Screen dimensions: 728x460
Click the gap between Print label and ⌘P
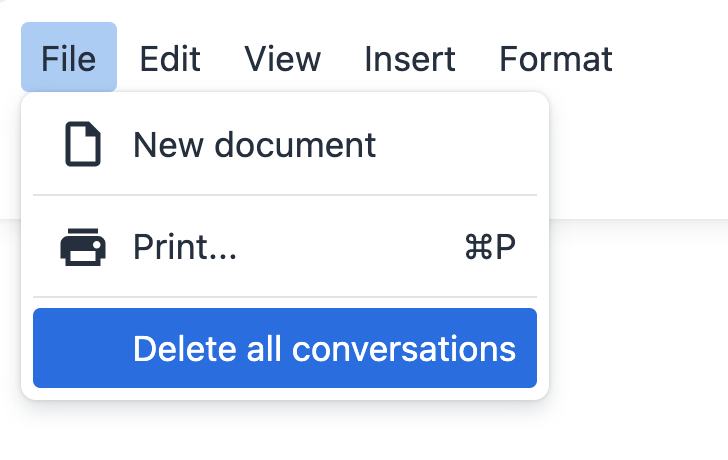[x=350, y=247]
